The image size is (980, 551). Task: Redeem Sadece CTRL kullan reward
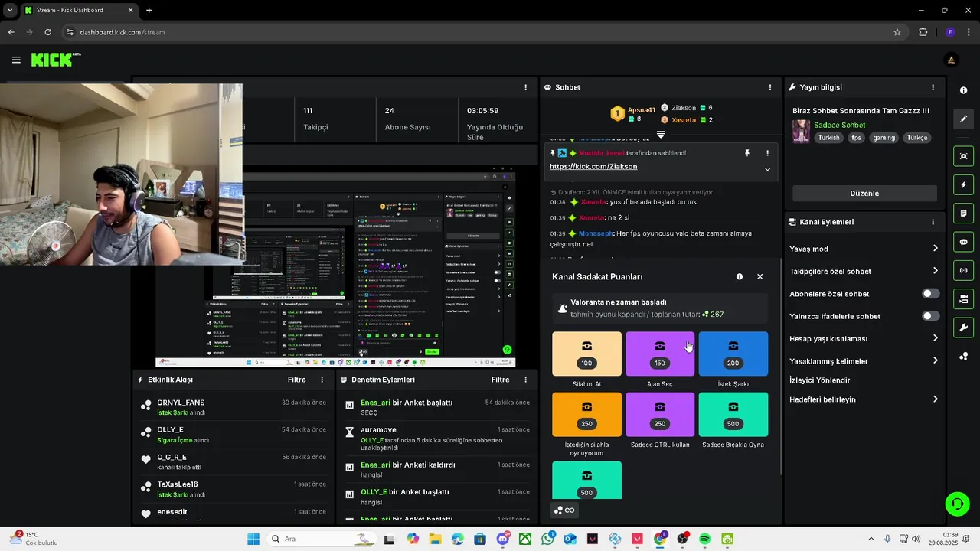point(660,415)
